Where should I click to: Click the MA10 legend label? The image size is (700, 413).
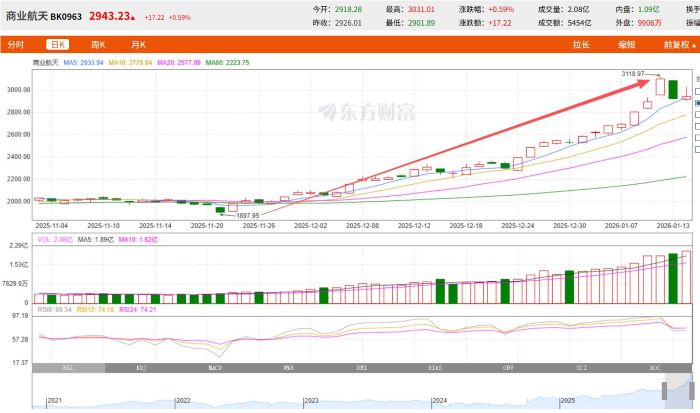[130, 63]
